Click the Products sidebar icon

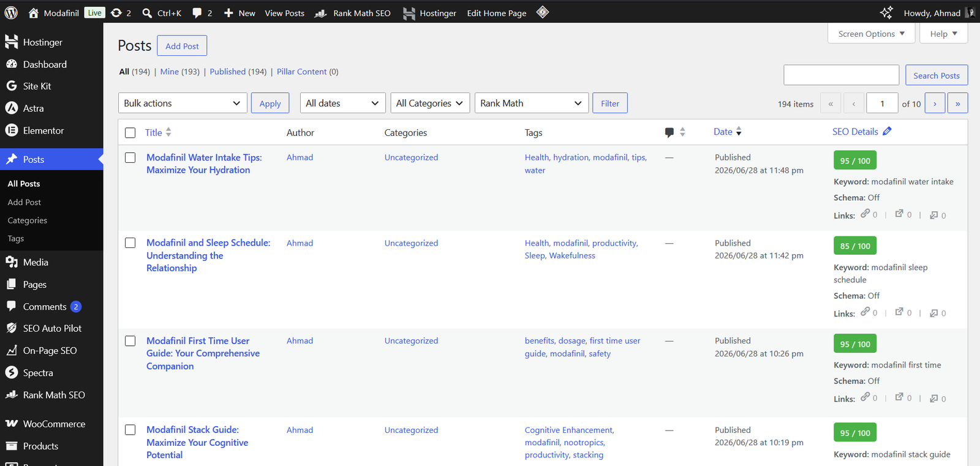tap(11, 446)
